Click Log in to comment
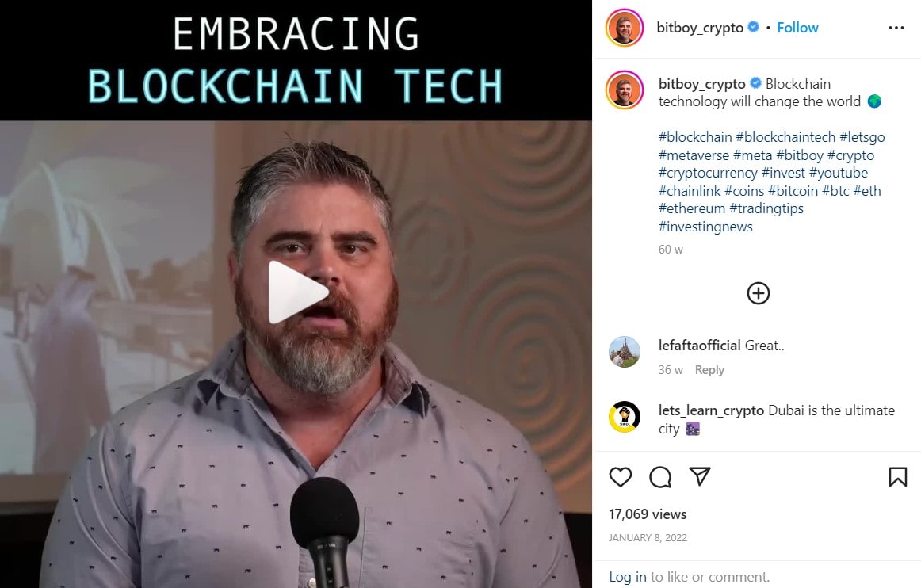This screenshot has height=588, width=921. point(627,577)
